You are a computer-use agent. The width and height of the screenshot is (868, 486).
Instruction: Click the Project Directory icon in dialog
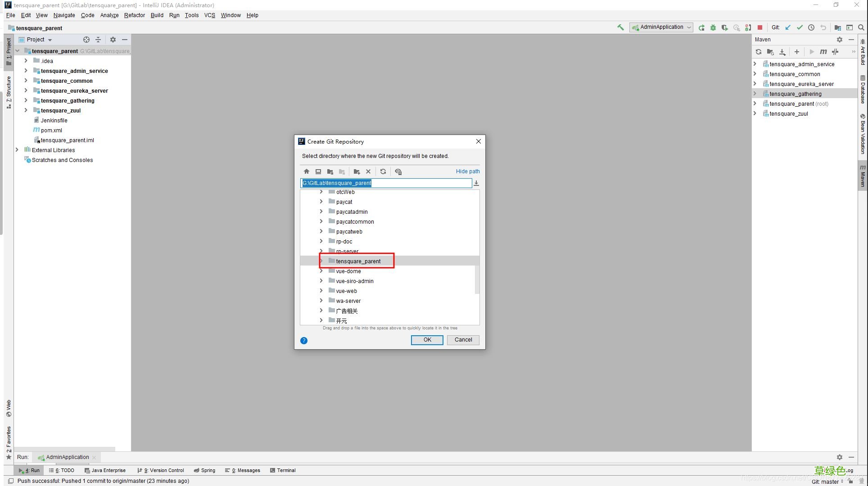(x=330, y=171)
